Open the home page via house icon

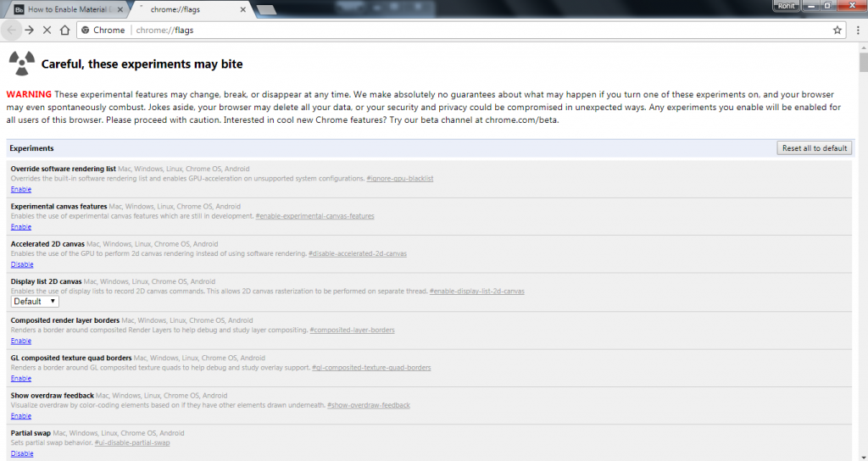tap(64, 30)
